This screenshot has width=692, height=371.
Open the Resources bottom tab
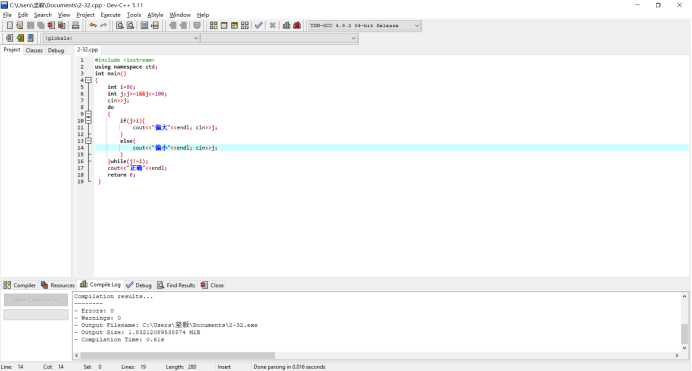pos(58,285)
